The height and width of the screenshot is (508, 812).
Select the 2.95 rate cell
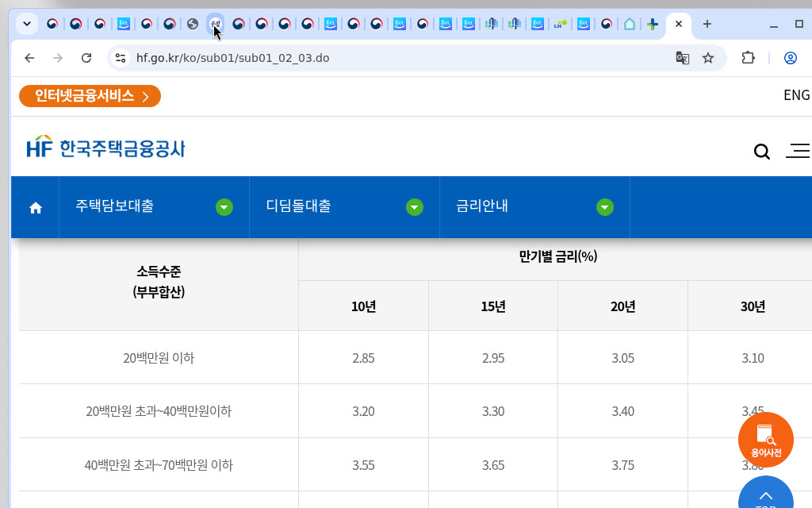pos(493,358)
